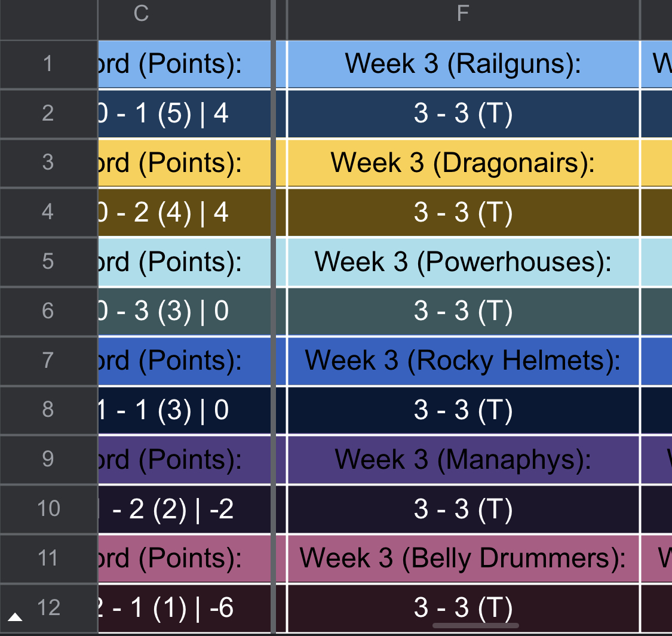The width and height of the screenshot is (672, 636).
Task: Select row 7 header
Action: point(48,361)
